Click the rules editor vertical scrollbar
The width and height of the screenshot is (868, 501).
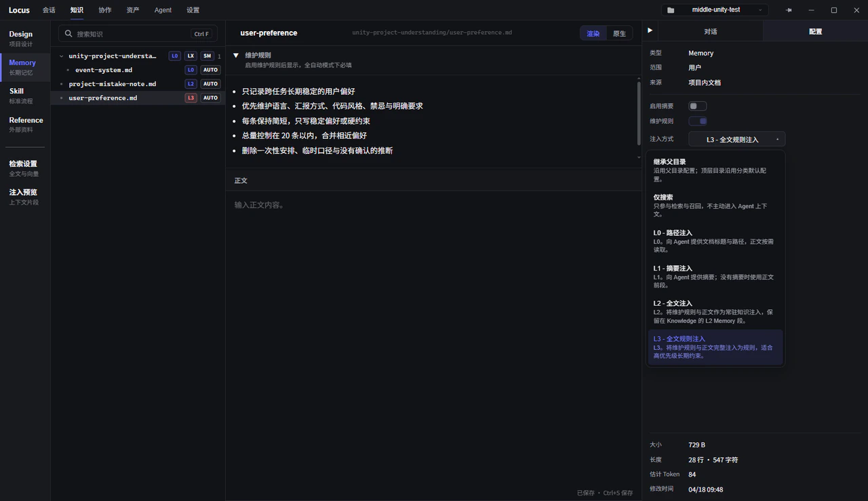pyautogui.click(x=638, y=113)
